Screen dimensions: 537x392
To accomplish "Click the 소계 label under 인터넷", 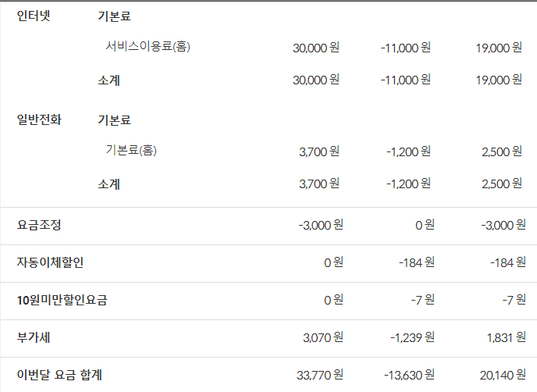I will [x=109, y=80].
